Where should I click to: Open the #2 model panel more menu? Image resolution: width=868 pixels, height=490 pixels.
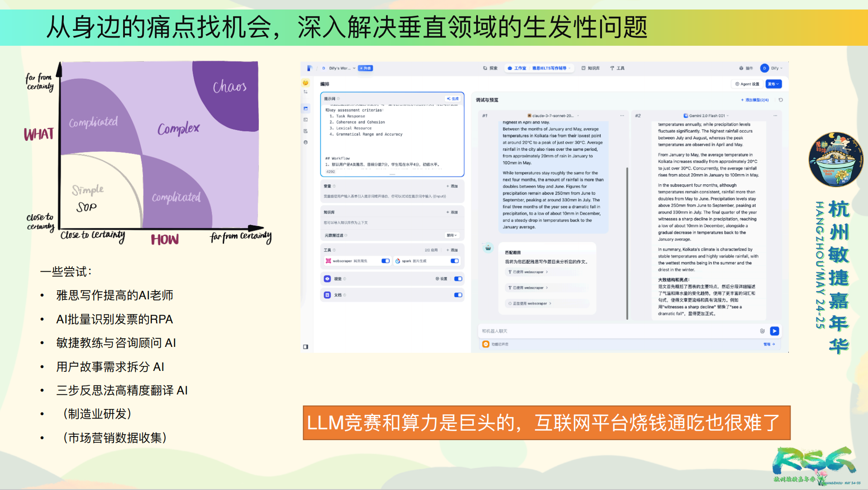click(775, 116)
